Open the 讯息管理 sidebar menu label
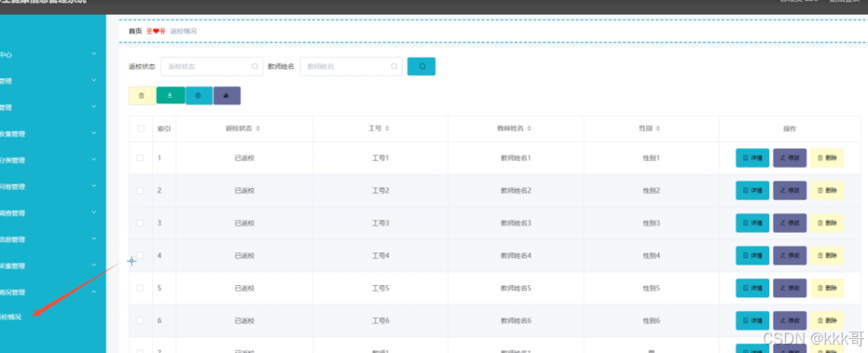The height and width of the screenshot is (353, 868). pos(12,239)
